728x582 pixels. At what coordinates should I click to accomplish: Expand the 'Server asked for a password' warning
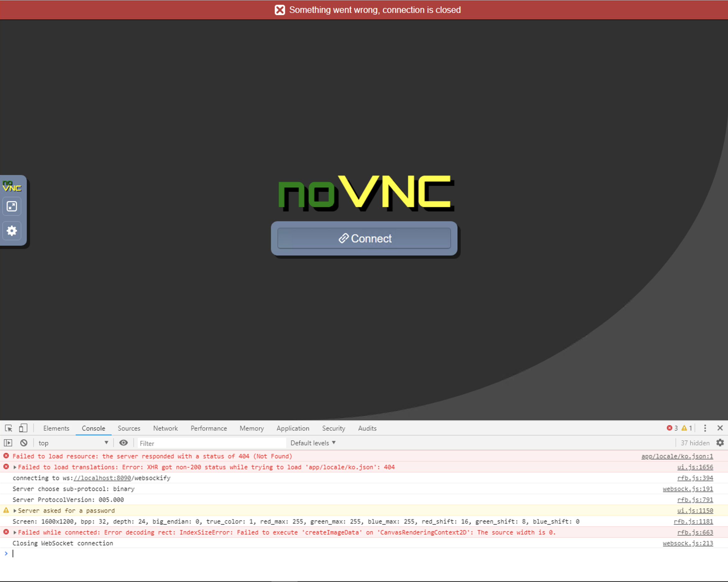[15, 510]
